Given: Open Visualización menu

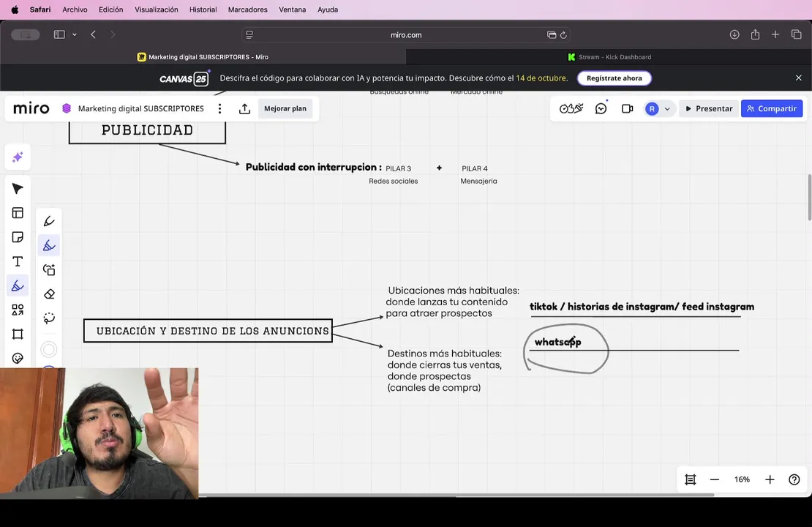Looking at the screenshot, I should click(157, 10).
